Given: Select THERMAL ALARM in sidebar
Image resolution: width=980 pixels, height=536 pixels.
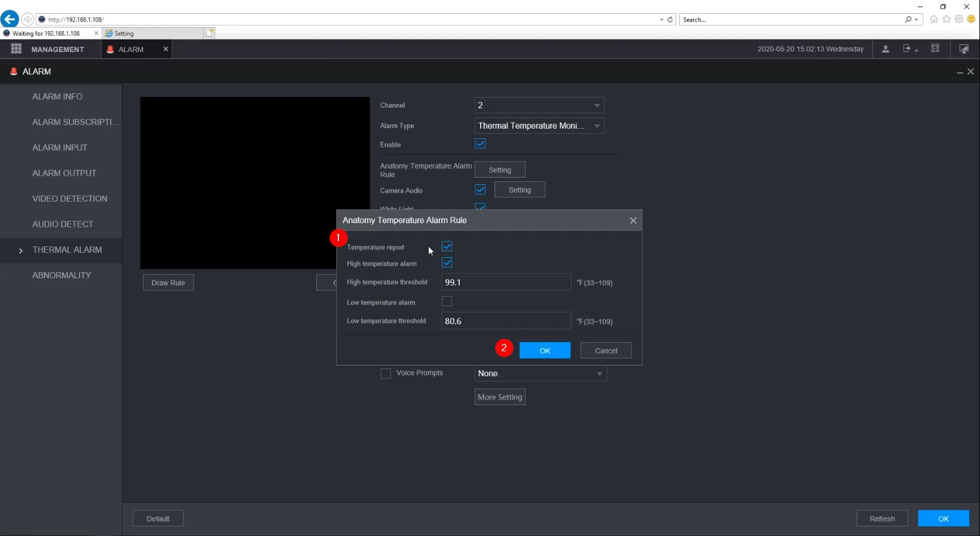Looking at the screenshot, I should [x=67, y=250].
